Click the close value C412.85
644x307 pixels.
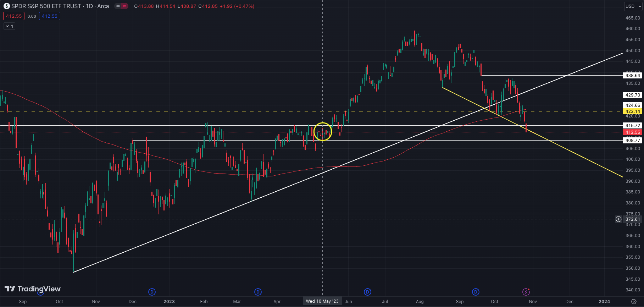(208, 6)
